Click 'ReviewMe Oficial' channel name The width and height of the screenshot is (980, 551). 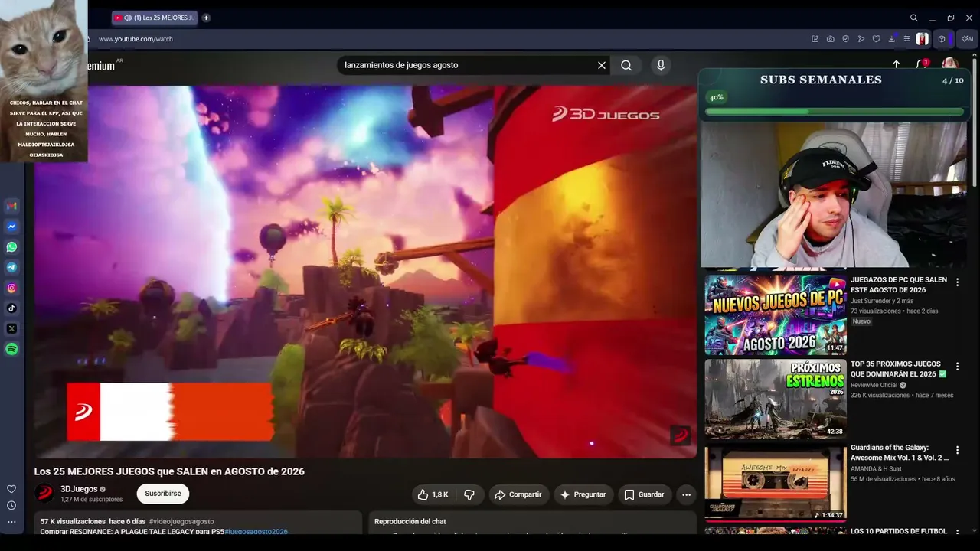(x=874, y=385)
